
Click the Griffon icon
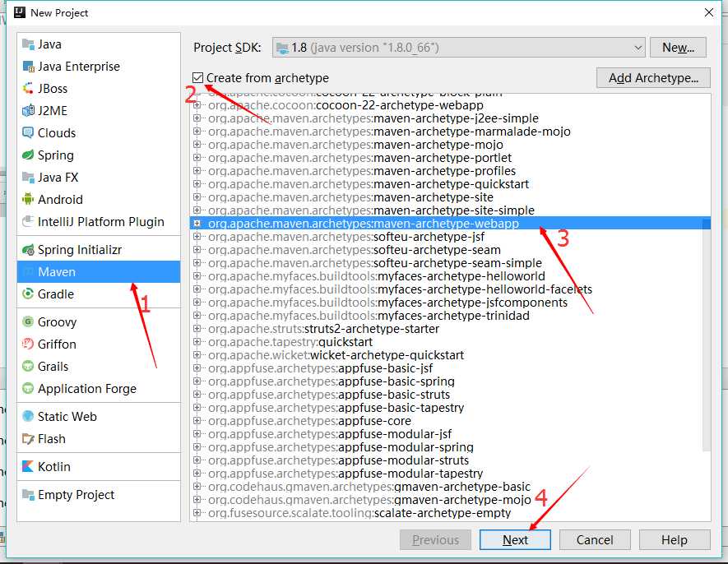click(x=28, y=344)
